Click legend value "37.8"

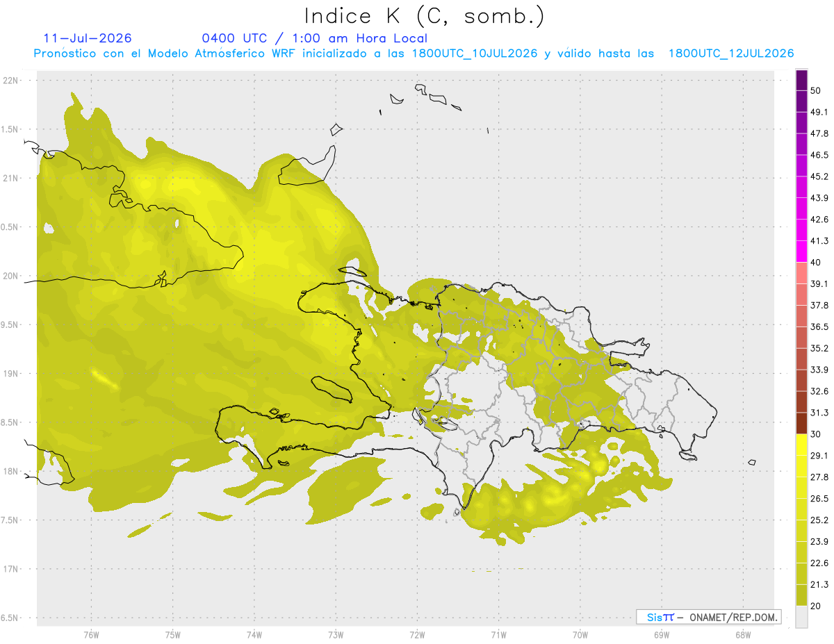[x=819, y=306]
